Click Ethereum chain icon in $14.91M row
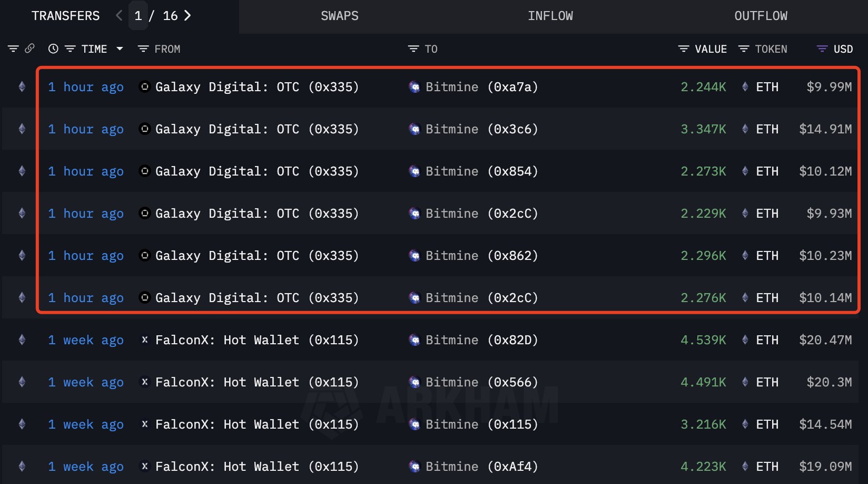This screenshot has width=868, height=484. (x=22, y=129)
